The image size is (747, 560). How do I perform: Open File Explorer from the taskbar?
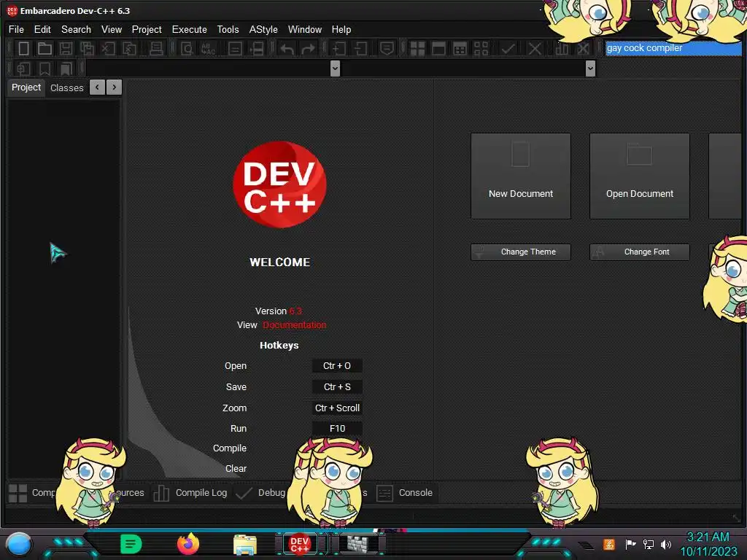245,545
